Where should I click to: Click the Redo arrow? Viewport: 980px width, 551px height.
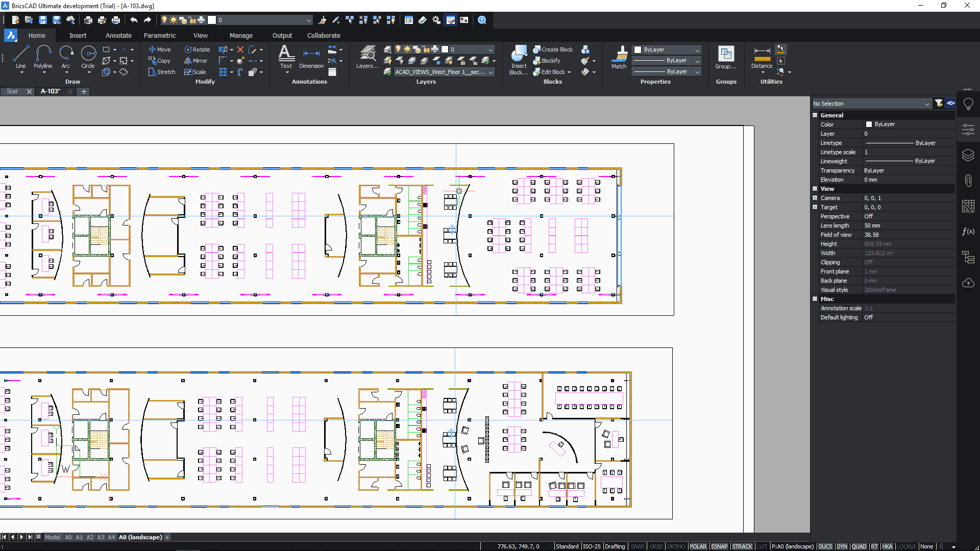(148, 20)
